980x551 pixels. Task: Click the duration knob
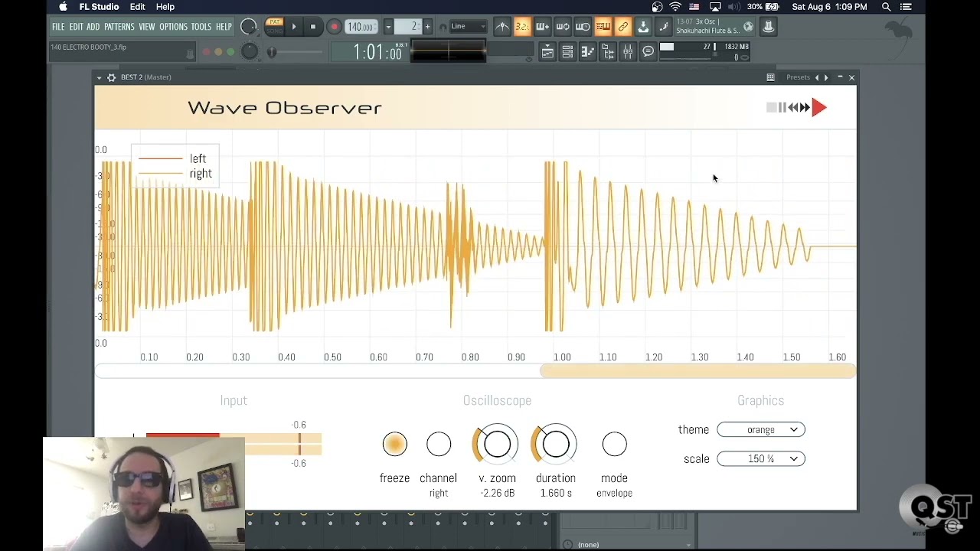click(556, 444)
